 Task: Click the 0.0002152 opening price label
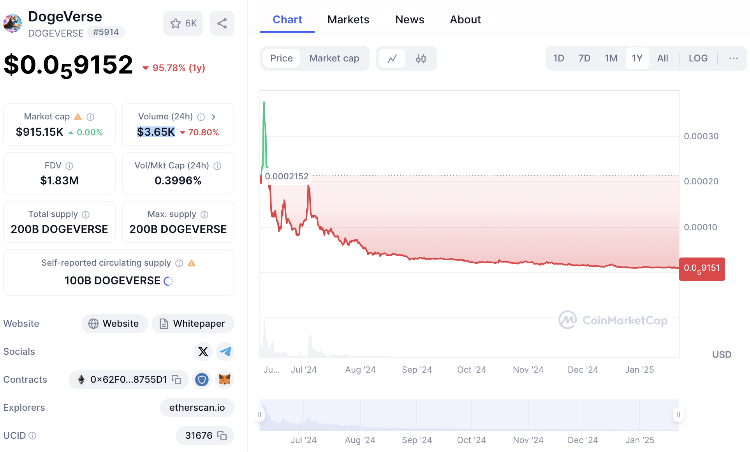(x=287, y=176)
